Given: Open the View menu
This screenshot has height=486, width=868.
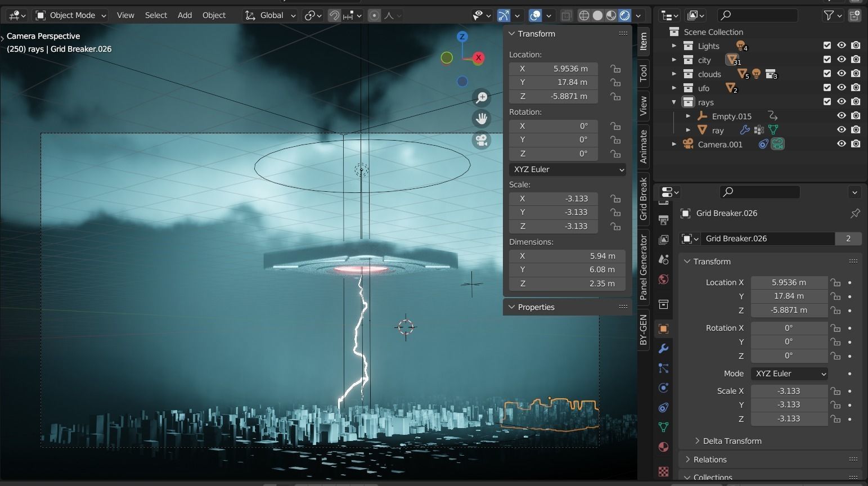Looking at the screenshot, I should [125, 15].
